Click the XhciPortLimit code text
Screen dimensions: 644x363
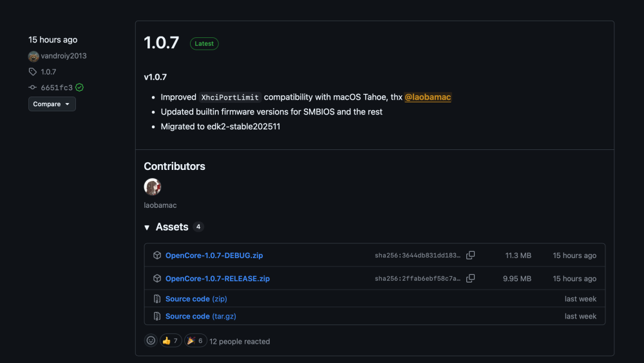230,97
